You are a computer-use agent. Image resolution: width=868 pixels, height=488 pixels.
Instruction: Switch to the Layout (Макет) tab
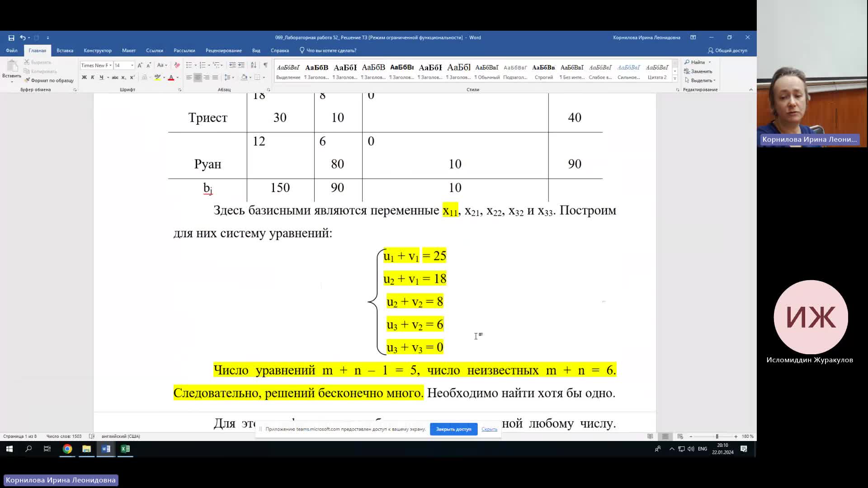[x=128, y=50]
